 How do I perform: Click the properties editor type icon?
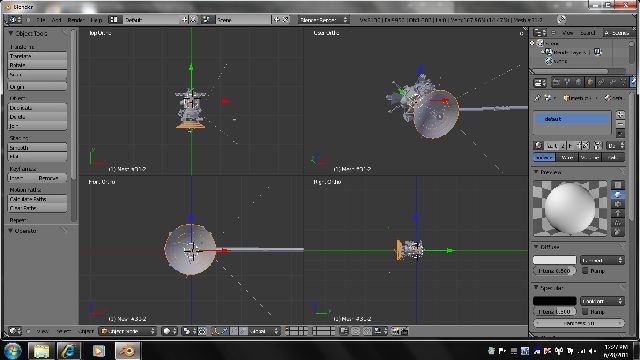point(540,83)
